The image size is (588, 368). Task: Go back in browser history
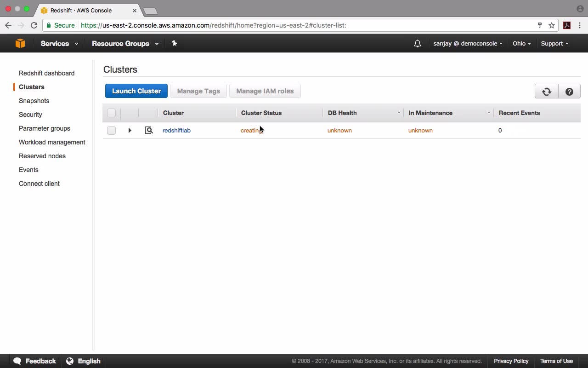[x=8, y=25]
